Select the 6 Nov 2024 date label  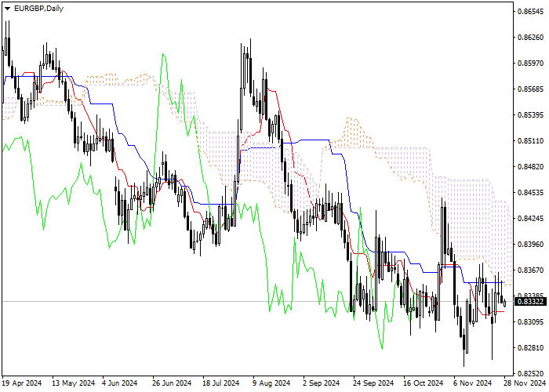tap(473, 383)
